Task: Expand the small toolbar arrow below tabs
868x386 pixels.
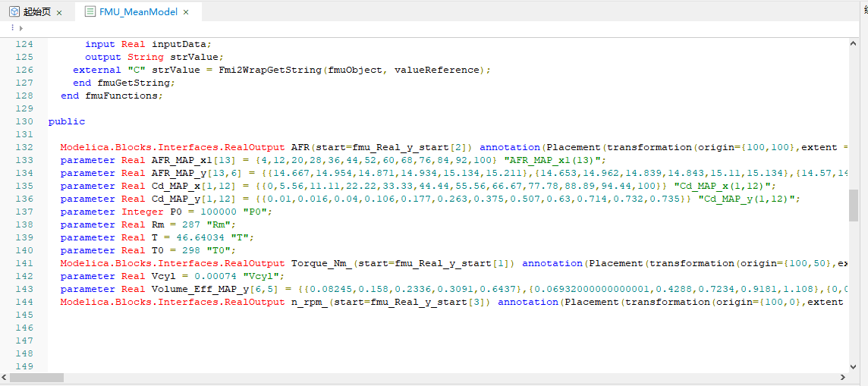Action: (21, 28)
